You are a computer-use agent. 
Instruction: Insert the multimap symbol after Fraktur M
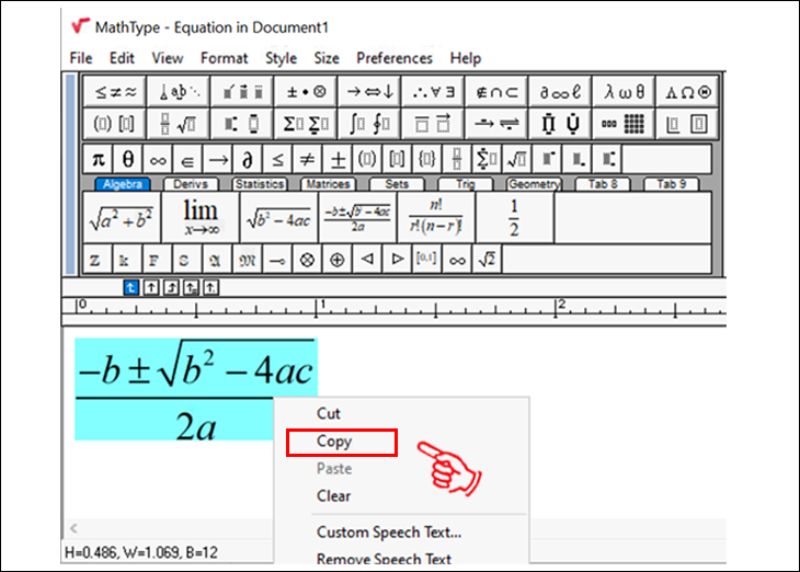click(x=278, y=260)
